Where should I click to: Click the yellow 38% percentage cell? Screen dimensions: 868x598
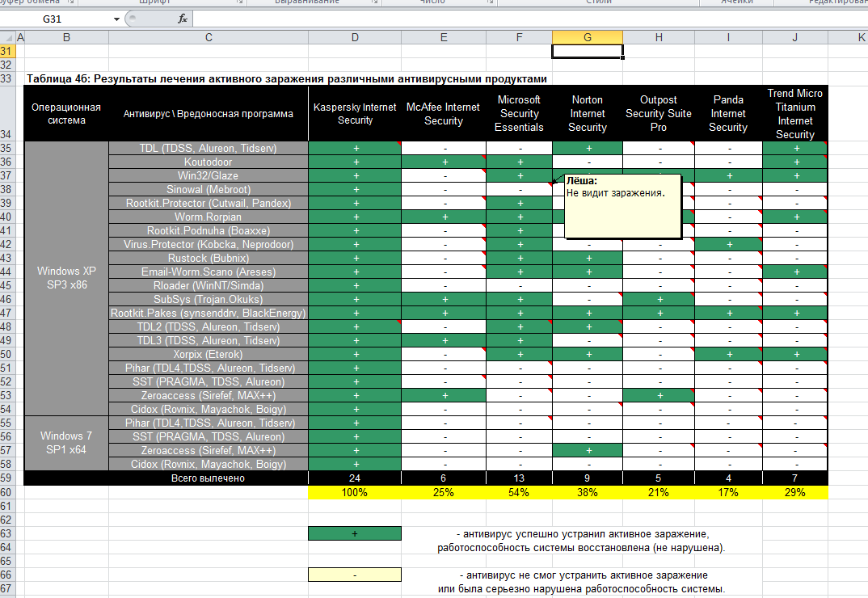[588, 492]
